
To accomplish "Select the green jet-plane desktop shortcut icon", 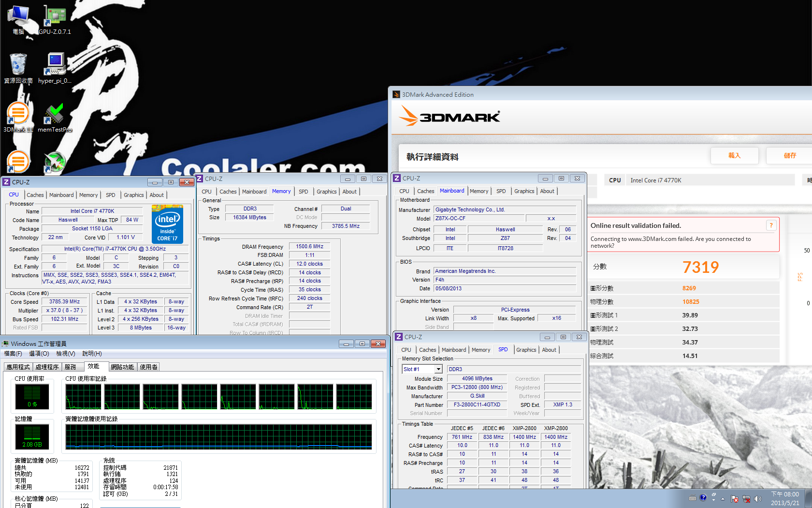I will coord(55,162).
